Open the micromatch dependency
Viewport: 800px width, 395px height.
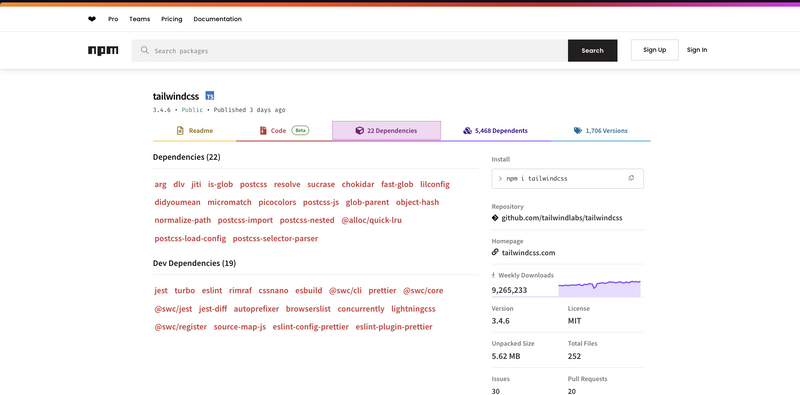click(x=230, y=202)
